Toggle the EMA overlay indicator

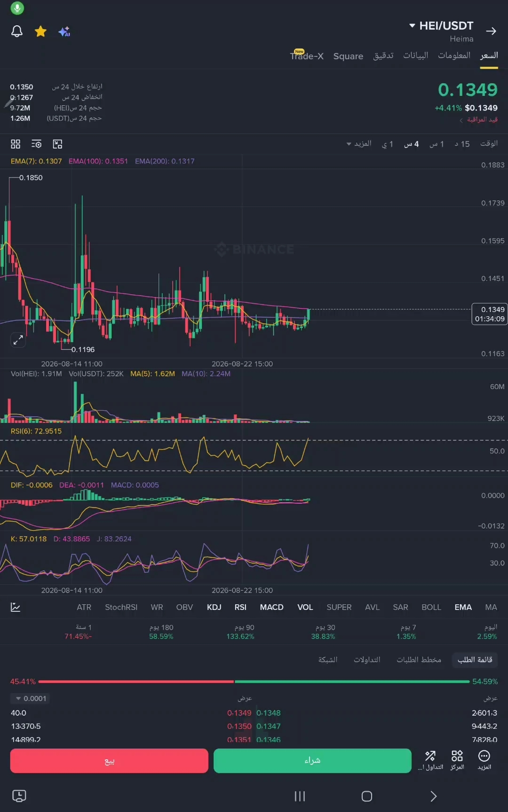tap(463, 607)
